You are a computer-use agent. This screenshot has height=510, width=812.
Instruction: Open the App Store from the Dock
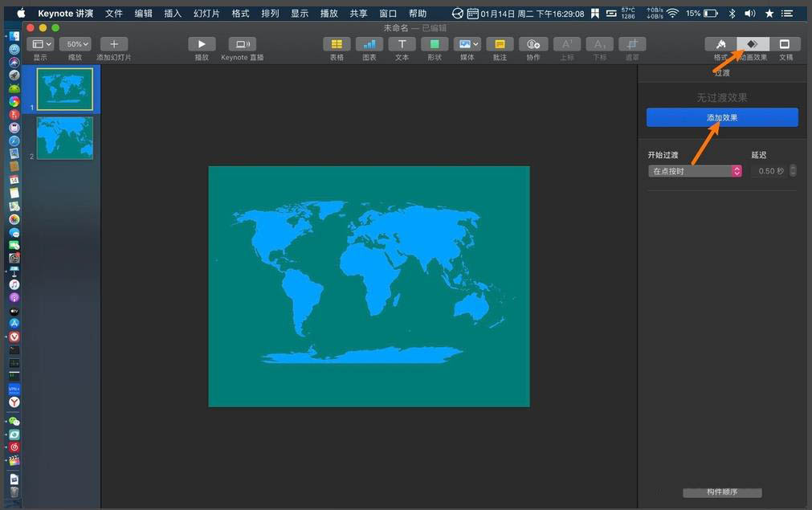point(14,324)
